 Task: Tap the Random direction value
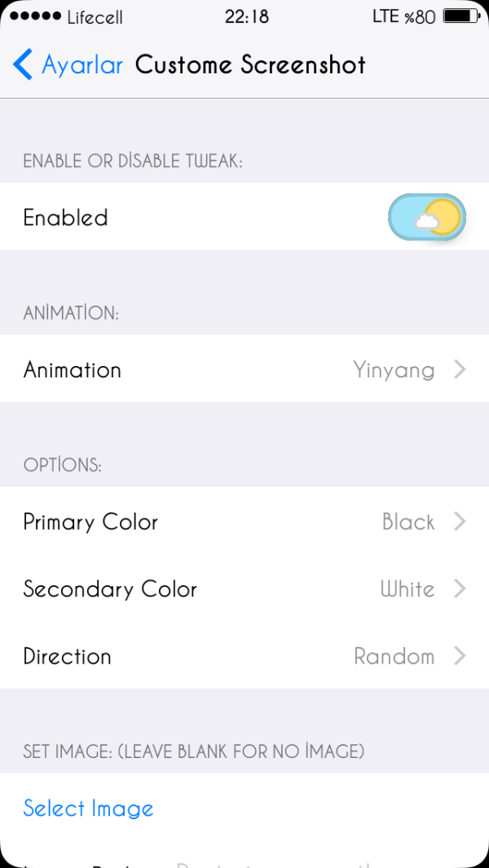point(394,656)
